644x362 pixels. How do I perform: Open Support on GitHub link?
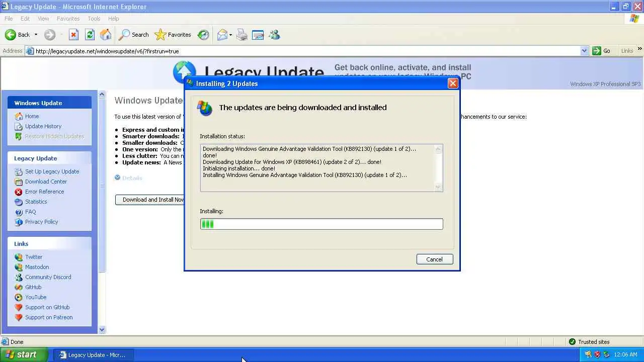(x=47, y=307)
